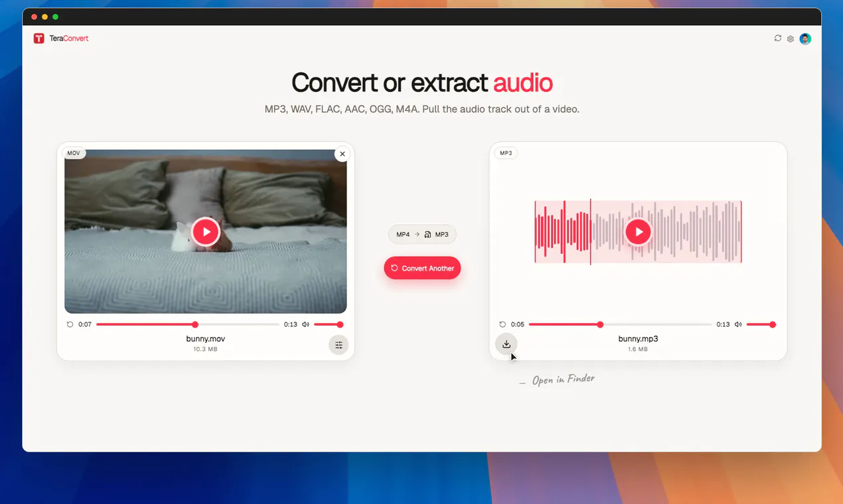Play the bunny.mov video preview

(206, 232)
